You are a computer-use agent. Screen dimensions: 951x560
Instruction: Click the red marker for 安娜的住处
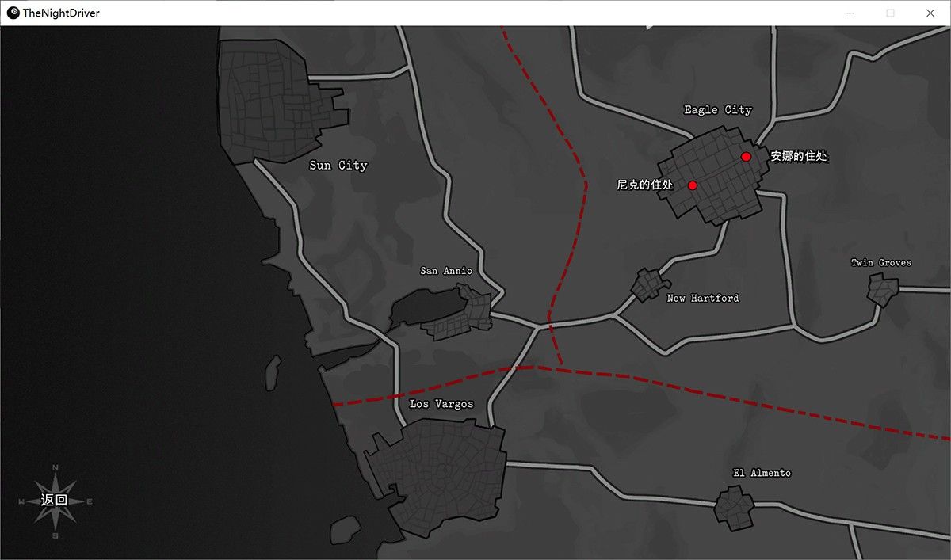(x=746, y=157)
